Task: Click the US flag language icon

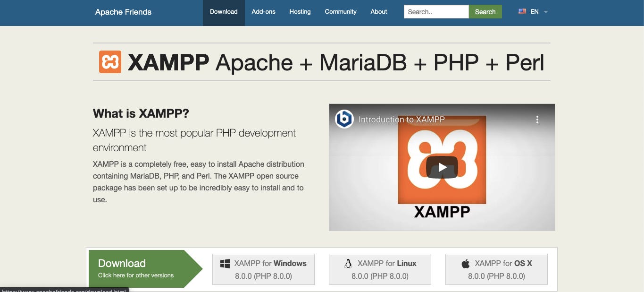Action: pyautogui.click(x=522, y=11)
